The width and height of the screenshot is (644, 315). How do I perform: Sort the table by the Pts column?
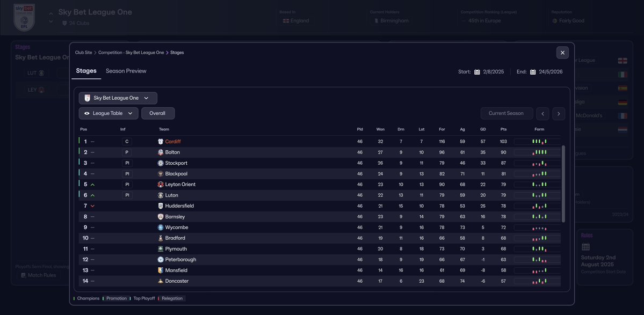tap(503, 129)
